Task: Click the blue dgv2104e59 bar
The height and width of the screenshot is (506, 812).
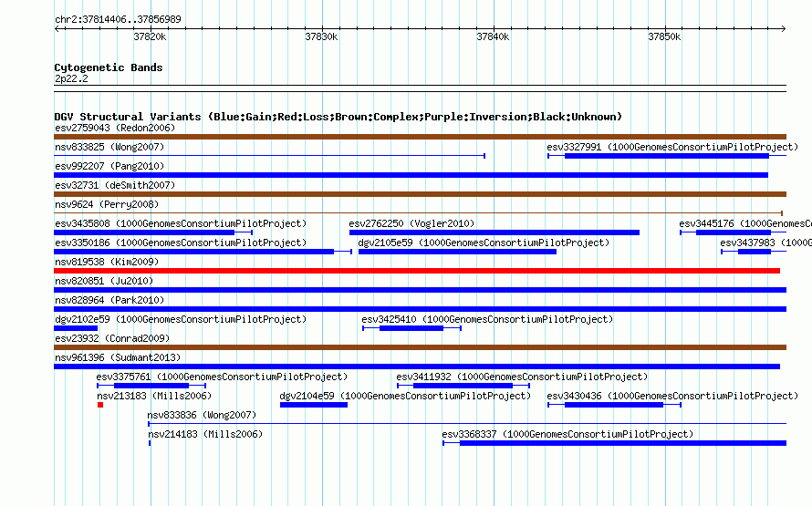Action: [314, 405]
